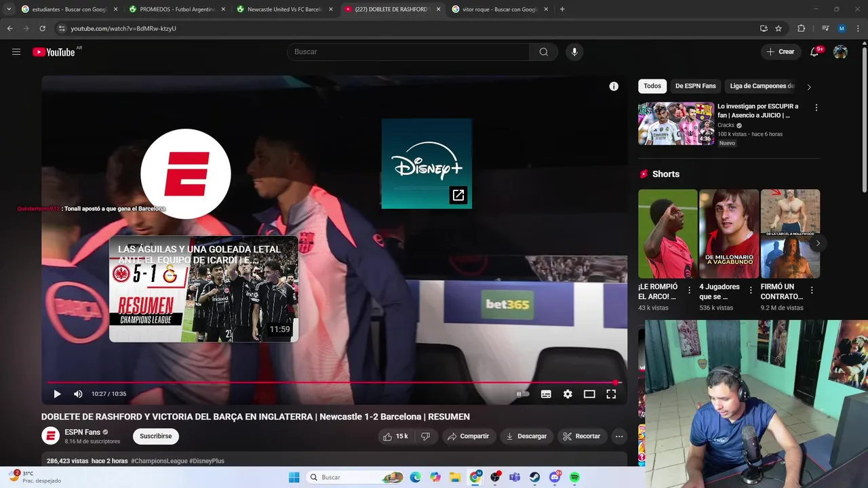The height and width of the screenshot is (488, 868).
Task: Open more actions ellipsis below video
Action: pyautogui.click(x=619, y=436)
